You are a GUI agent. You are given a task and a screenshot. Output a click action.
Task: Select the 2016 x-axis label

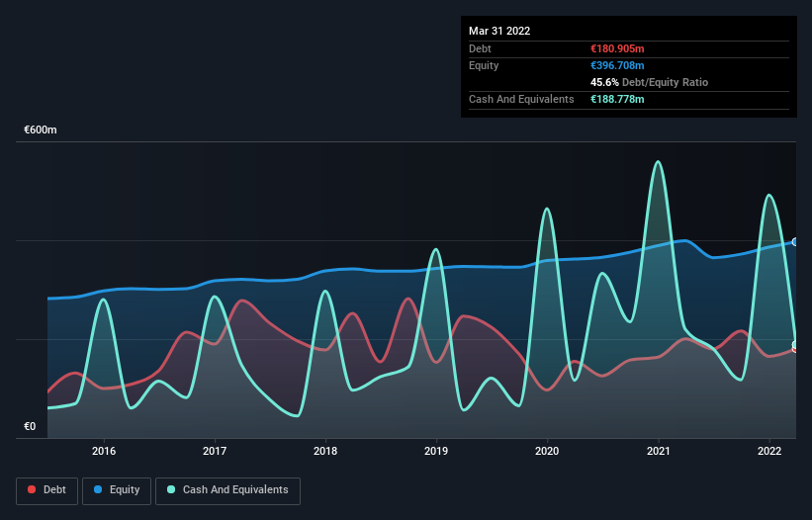[104, 451]
